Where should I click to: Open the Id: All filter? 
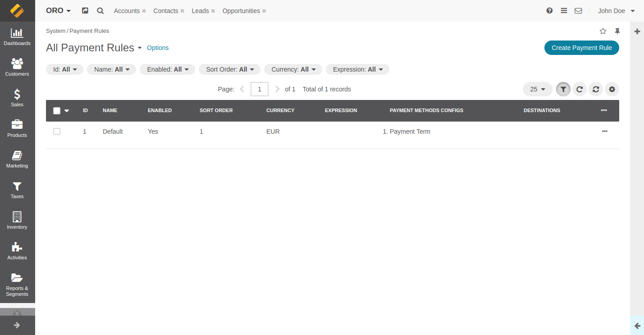pyautogui.click(x=64, y=69)
